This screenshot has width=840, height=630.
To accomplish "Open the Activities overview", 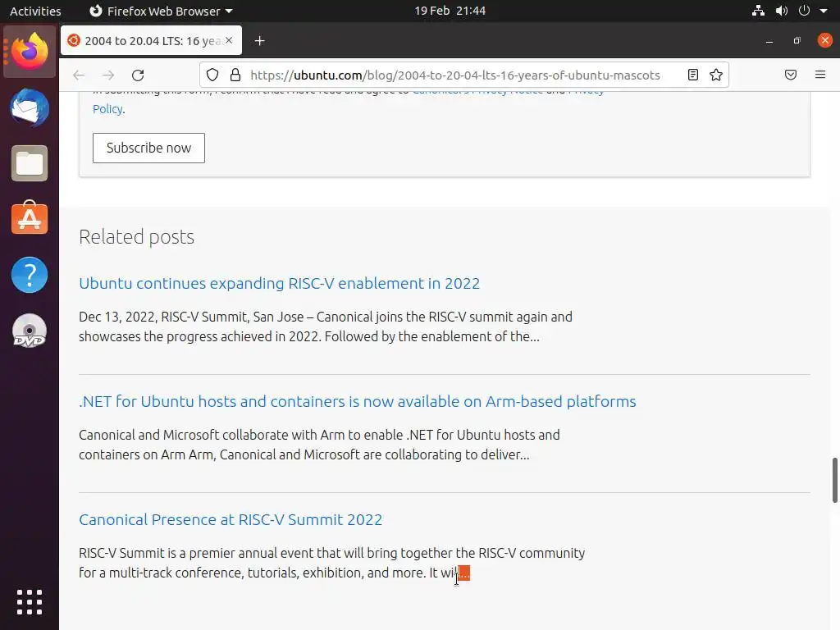I will click(x=35, y=11).
